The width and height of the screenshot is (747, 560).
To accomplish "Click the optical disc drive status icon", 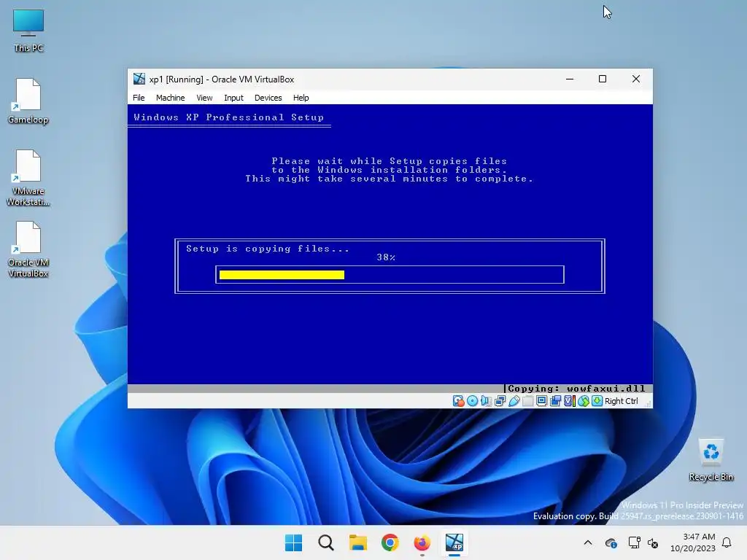I will pos(472,401).
